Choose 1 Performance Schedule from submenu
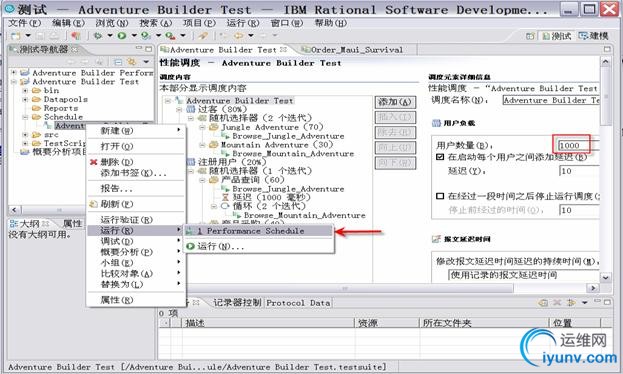This screenshot has height=374, width=623. (x=258, y=231)
